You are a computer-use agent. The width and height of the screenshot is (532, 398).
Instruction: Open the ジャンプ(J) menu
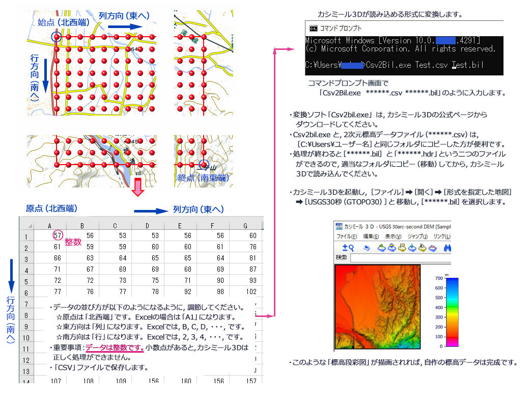coord(417,236)
